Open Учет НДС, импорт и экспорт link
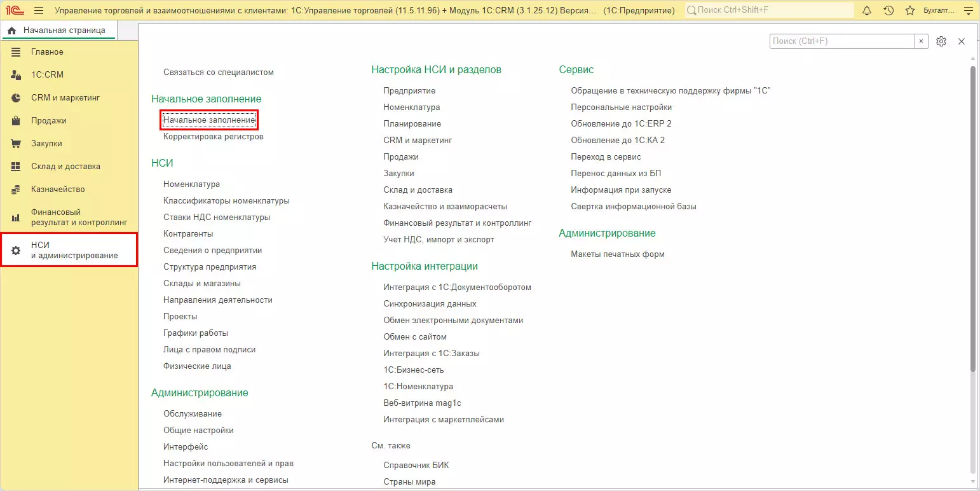Image resolution: width=980 pixels, height=491 pixels. pos(439,240)
